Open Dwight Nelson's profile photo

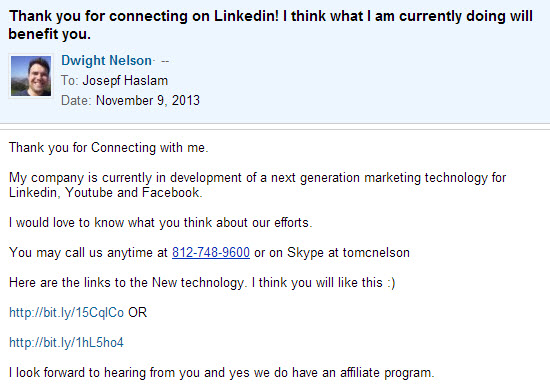click(x=31, y=76)
